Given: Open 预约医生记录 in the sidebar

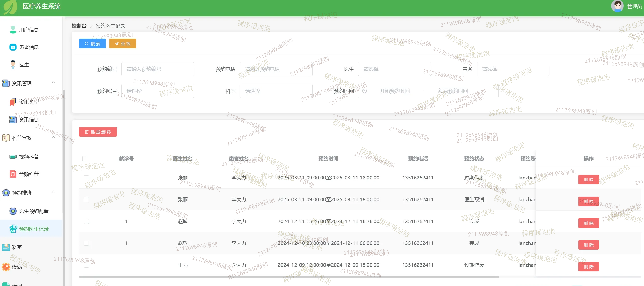Looking at the screenshot, I should [34, 229].
